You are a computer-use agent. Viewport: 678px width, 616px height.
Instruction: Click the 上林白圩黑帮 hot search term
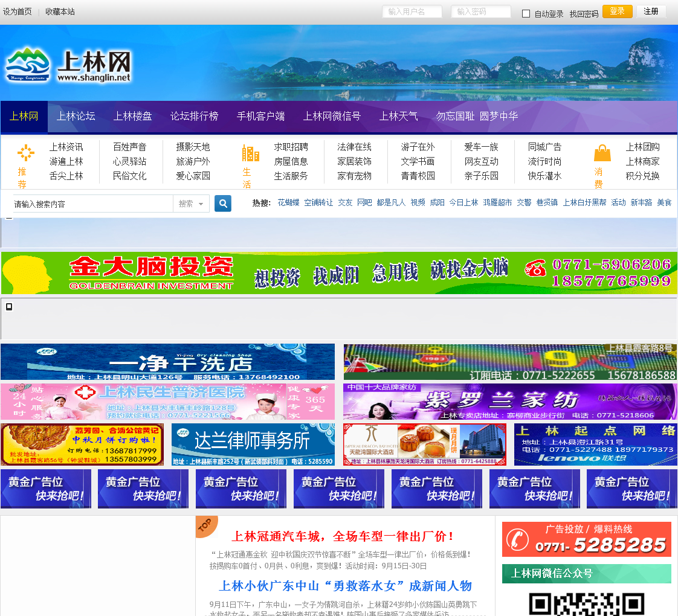(584, 202)
